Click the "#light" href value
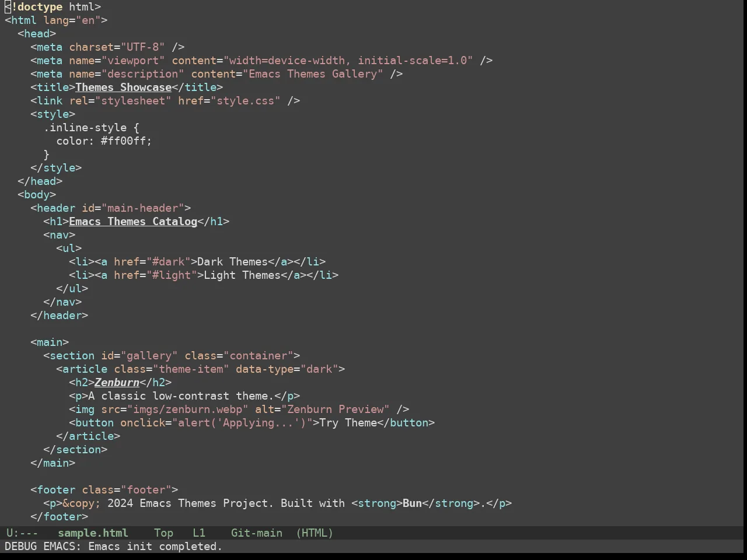 tap(172, 275)
